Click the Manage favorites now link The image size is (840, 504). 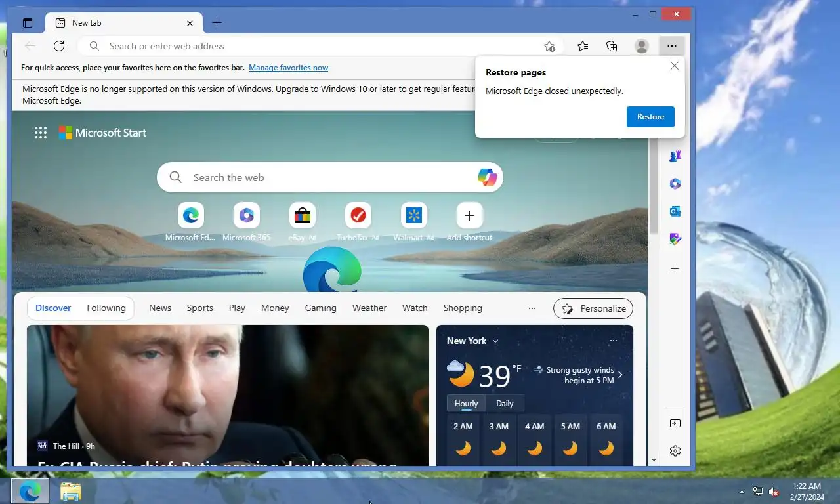coord(288,68)
